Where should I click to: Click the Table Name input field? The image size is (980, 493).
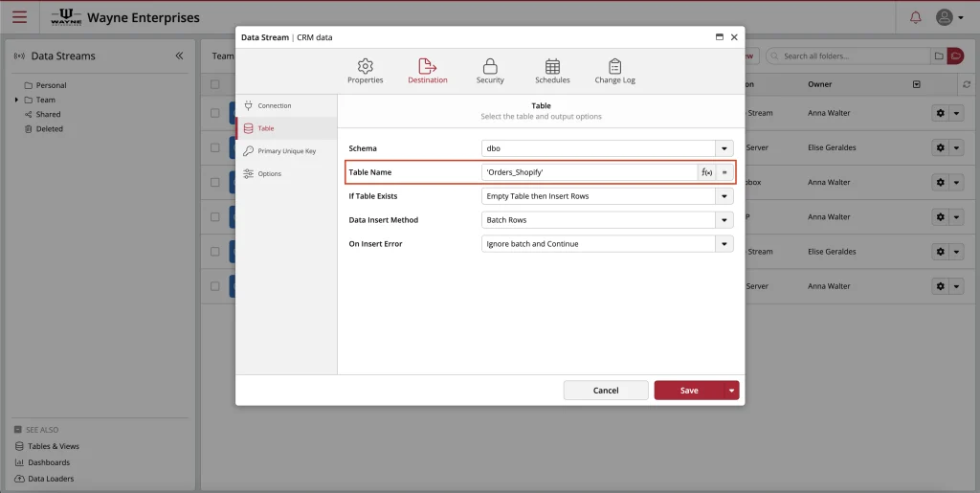[x=590, y=172]
